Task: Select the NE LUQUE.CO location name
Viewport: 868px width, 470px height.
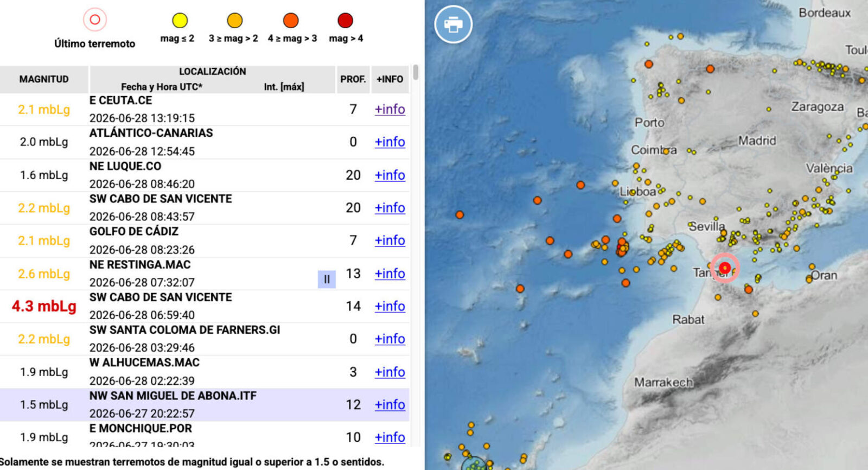Action: 125,166
